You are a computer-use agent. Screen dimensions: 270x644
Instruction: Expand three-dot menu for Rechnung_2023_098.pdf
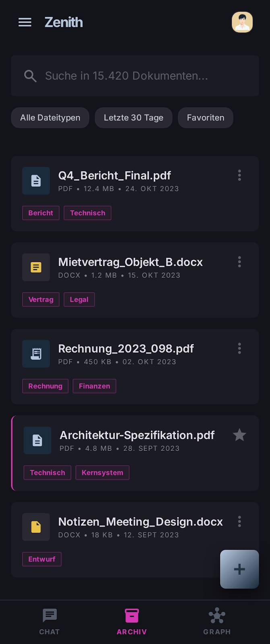tap(239, 348)
